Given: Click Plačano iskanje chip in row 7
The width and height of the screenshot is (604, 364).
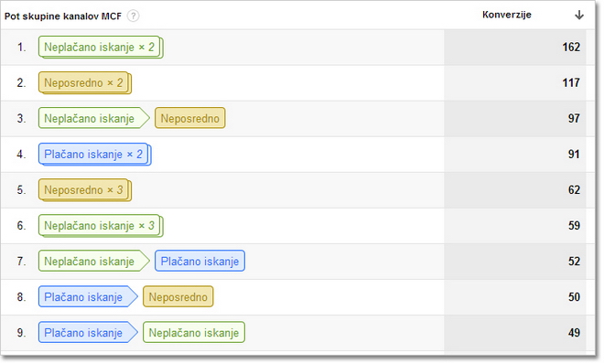Looking at the screenshot, I should (200, 262).
